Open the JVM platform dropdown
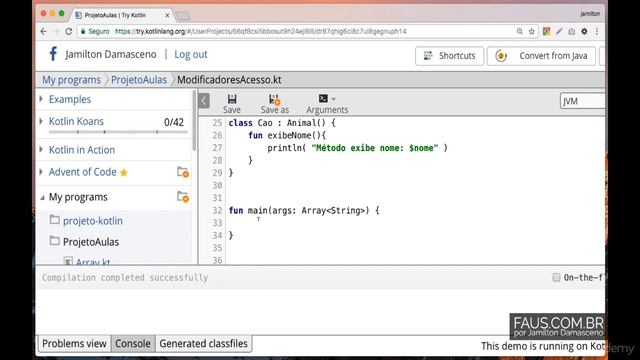Viewport: 640px width, 360px height. click(582, 101)
